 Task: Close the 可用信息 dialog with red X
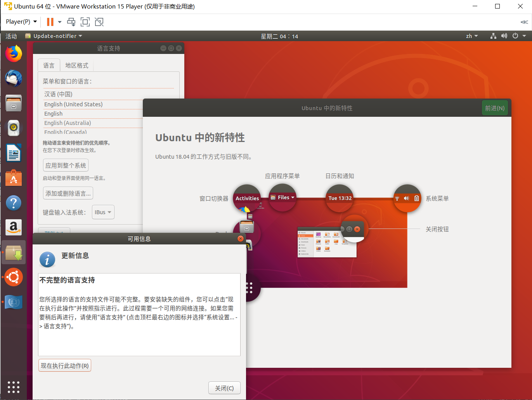(241, 239)
